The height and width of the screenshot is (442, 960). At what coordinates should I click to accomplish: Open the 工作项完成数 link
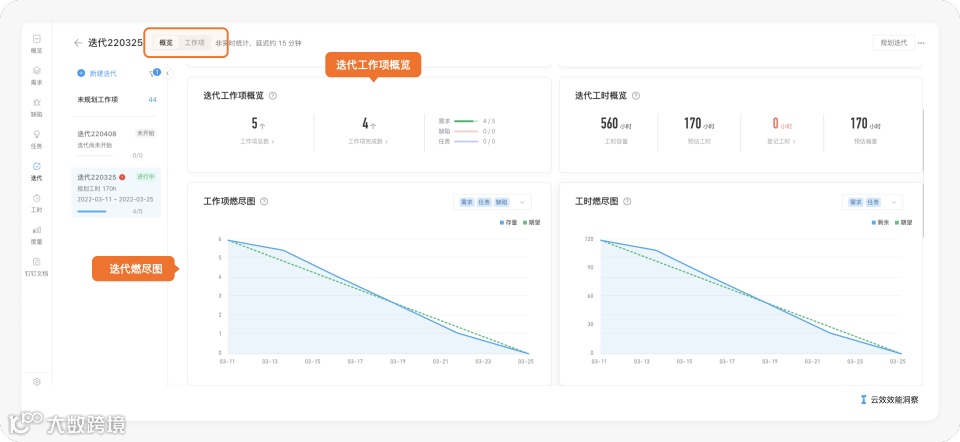368,141
